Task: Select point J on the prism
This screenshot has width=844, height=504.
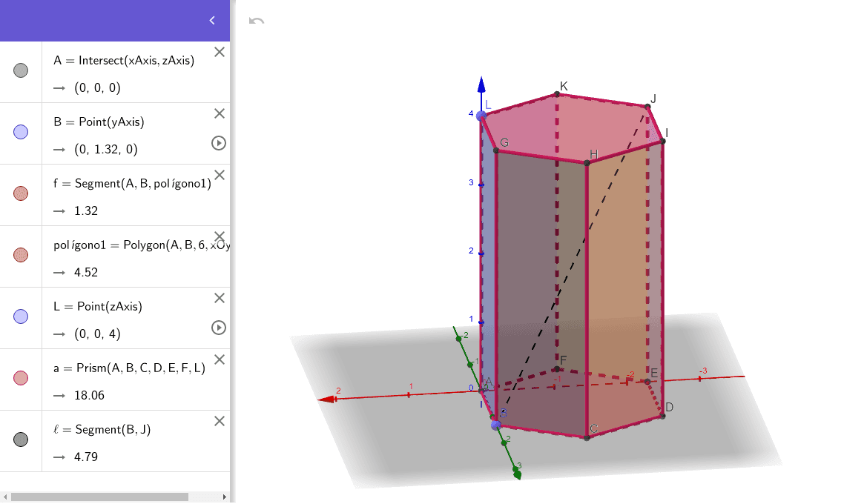Action: coord(647,107)
